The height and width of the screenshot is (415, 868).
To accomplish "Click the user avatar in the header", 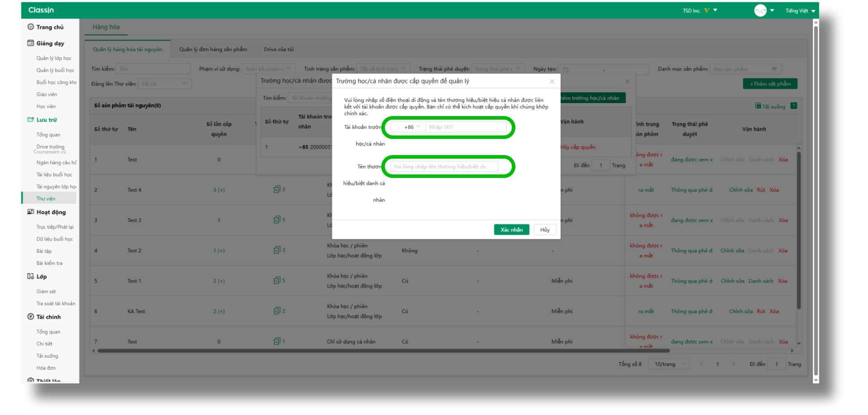I will 760,10.
